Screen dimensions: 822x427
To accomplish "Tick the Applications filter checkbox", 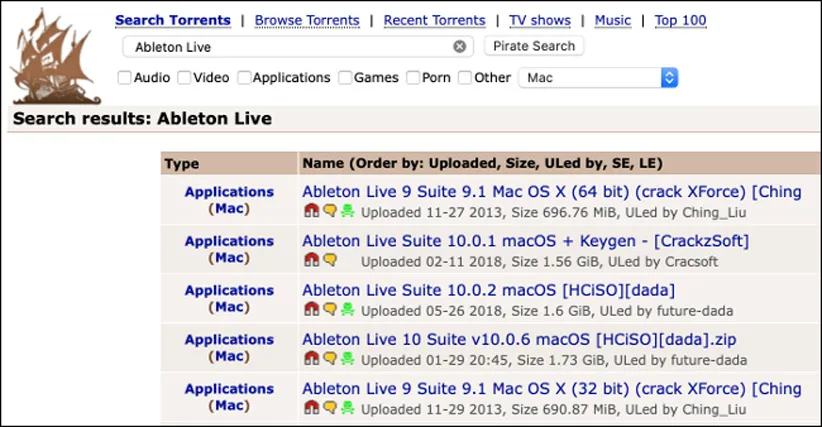I will pos(244,78).
